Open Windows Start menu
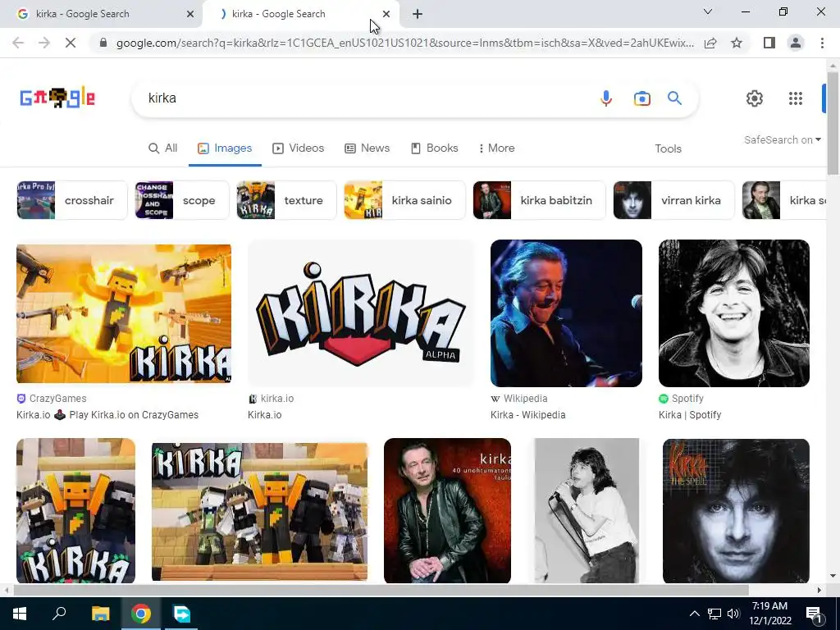This screenshot has height=630, width=840. pyautogui.click(x=20, y=614)
